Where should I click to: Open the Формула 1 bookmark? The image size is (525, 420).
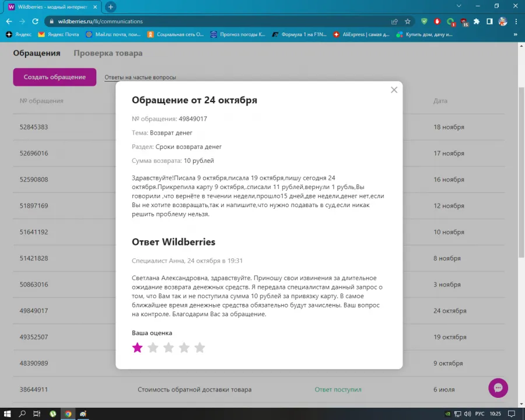(299, 34)
